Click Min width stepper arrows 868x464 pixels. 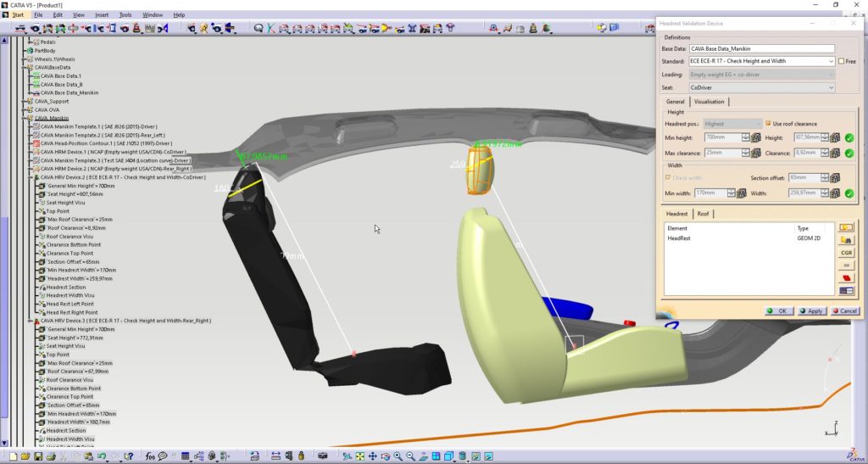pos(732,193)
